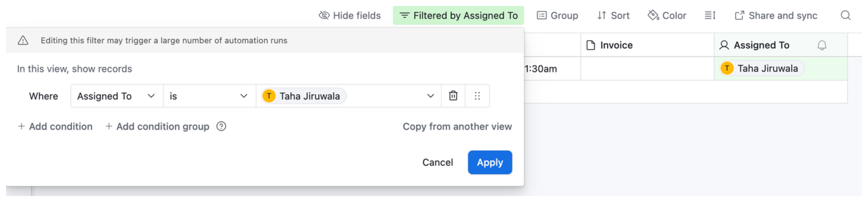The width and height of the screenshot is (868, 202).
Task: Delete the filter condition via trash icon
Action: pos(453,96)
